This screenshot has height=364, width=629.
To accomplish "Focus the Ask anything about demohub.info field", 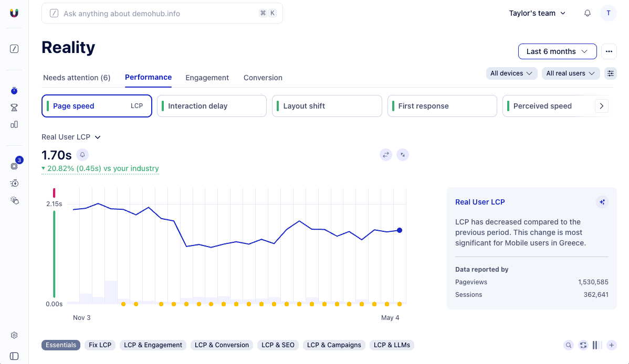I will pyautogui.click(x=162, y=13).
